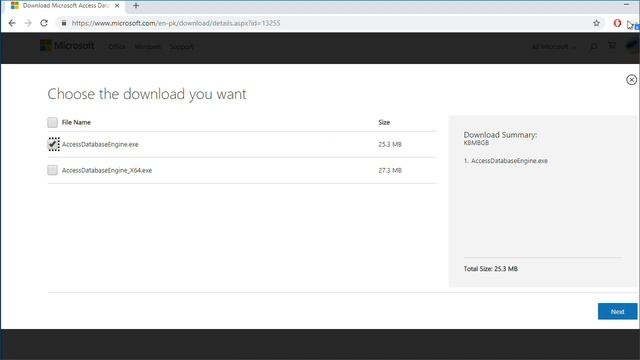
Task: Go back with the browser back arrow
Action: [12, 23]
